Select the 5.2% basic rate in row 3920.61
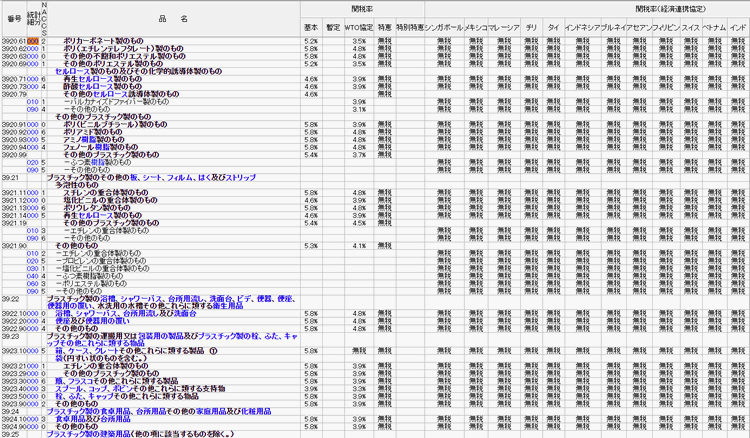 (311, 41)
